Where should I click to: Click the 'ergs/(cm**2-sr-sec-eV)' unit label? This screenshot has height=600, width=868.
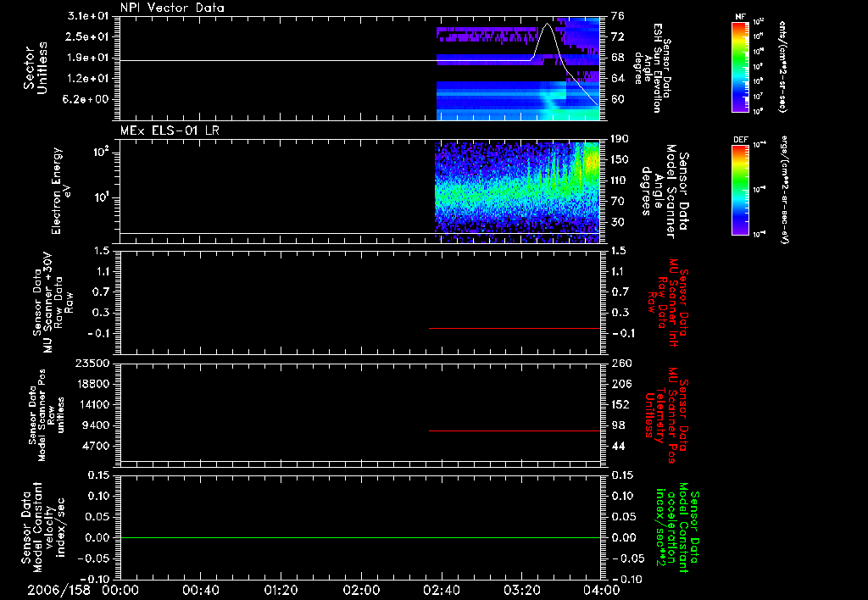tap(784, 189)
